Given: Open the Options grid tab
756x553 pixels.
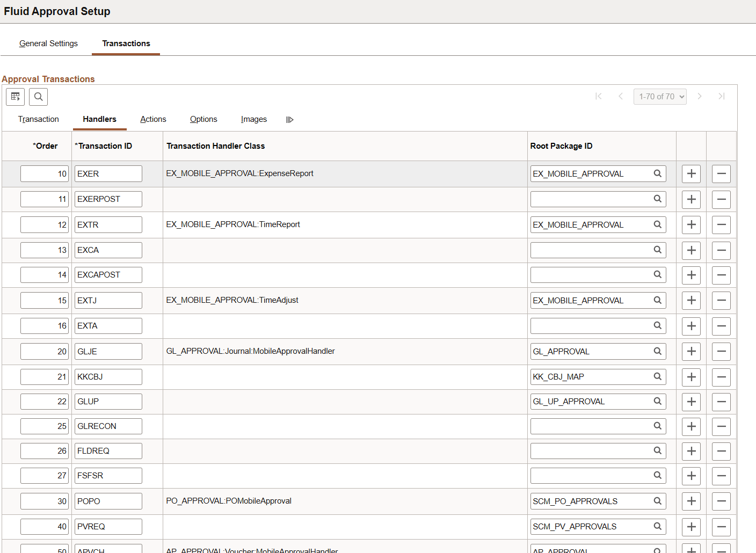Looking at the screenshot, I should [203, 119].
